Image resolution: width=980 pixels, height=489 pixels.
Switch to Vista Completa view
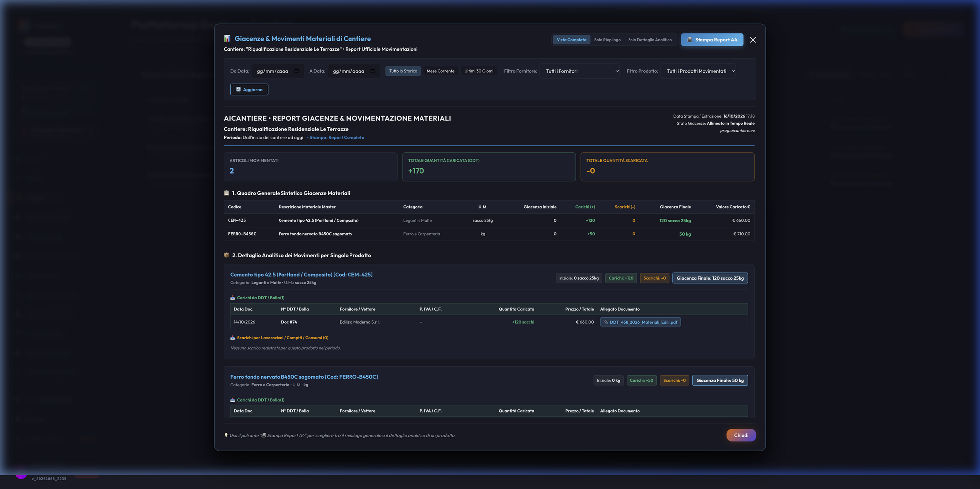coord(571,40)
